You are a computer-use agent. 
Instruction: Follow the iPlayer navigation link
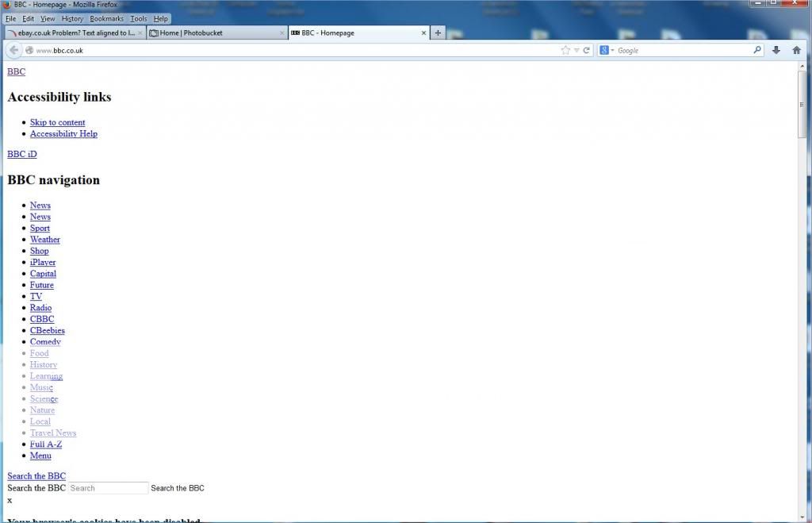tap(43, 262)
